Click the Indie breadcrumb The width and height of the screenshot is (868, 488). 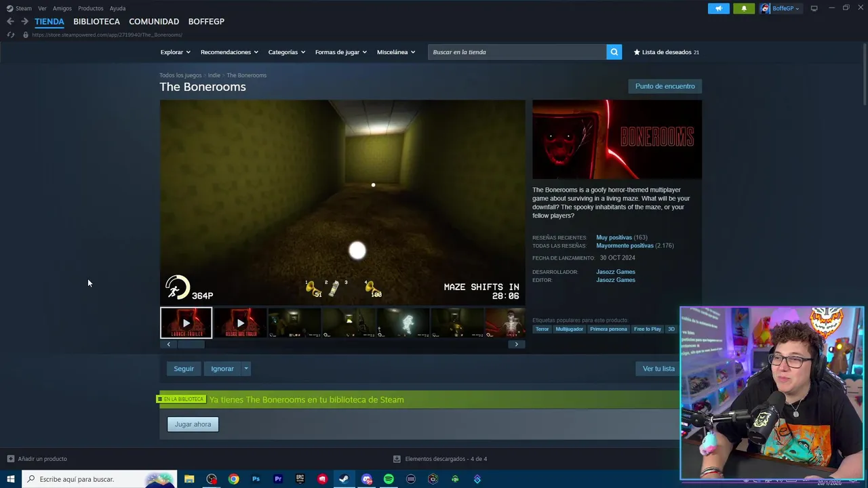[214, 75]
